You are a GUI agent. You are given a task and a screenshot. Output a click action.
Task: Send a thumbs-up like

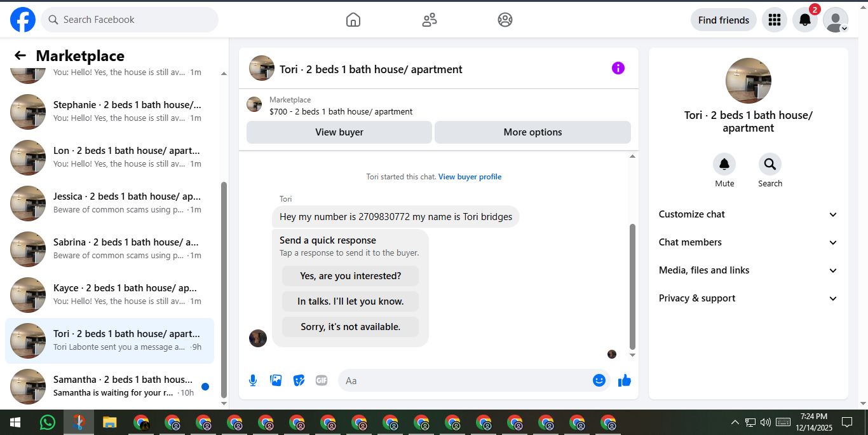pos(625,380)
